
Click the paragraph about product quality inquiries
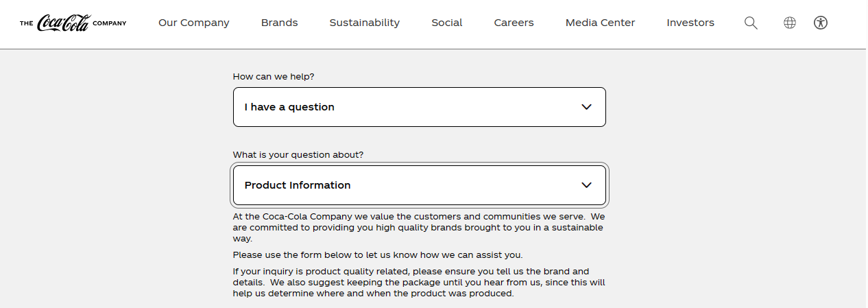(x=418, y=282)
